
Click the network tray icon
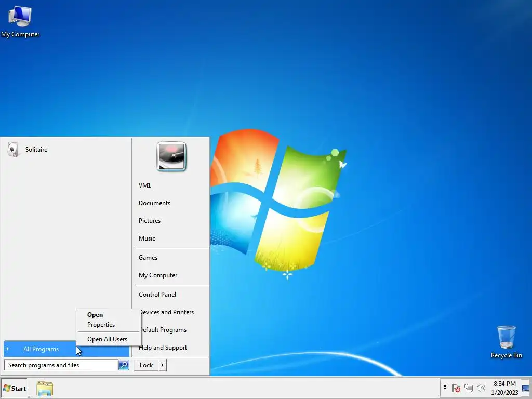point(469,388)
